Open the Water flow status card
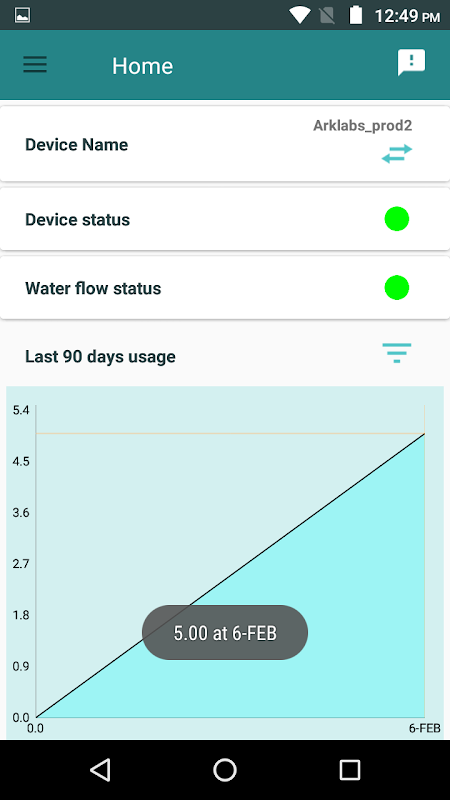Screen dimensions: 450x800 225,288
